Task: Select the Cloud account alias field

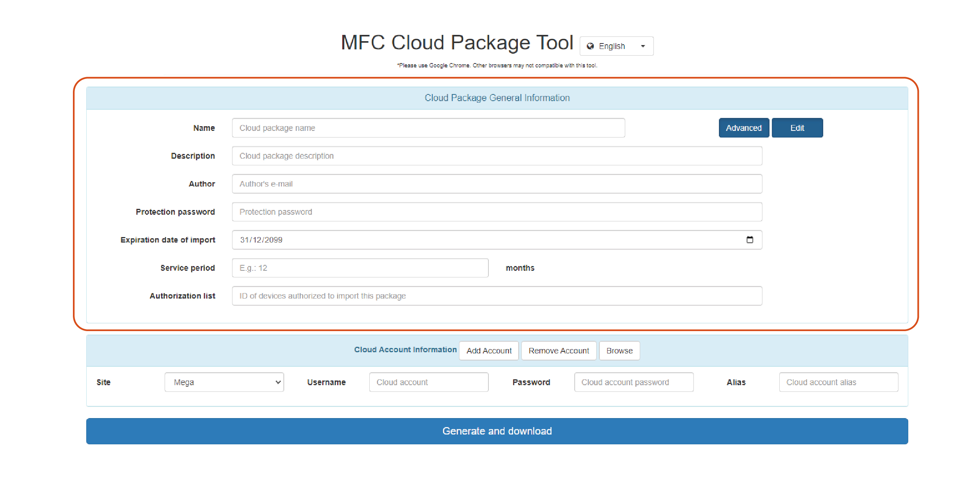Action: point(838,382)
